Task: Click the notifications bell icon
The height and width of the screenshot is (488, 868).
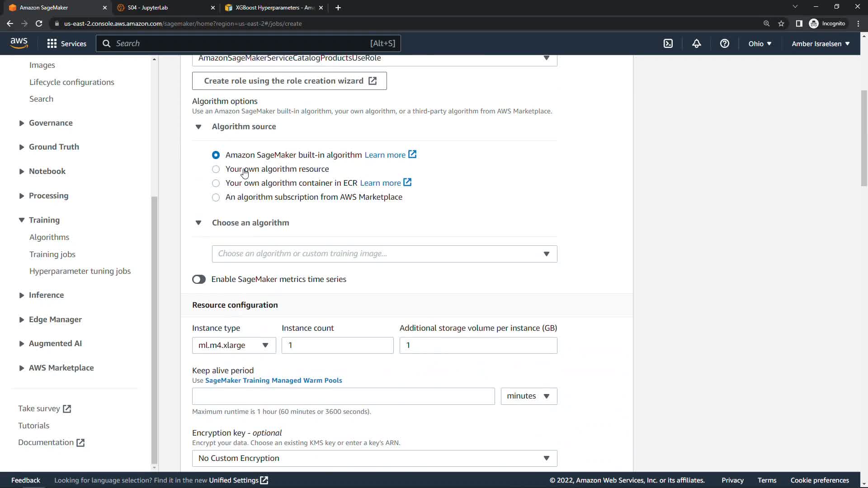Action: (696, 43)
